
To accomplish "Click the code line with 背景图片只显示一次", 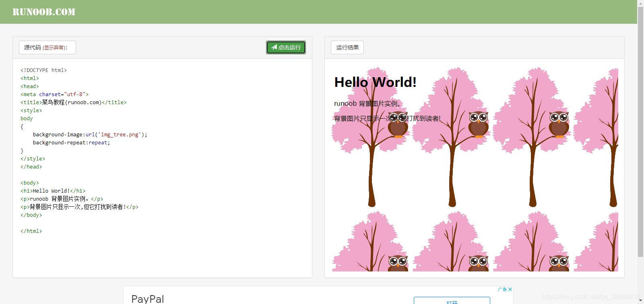I will tap(80, 207).
